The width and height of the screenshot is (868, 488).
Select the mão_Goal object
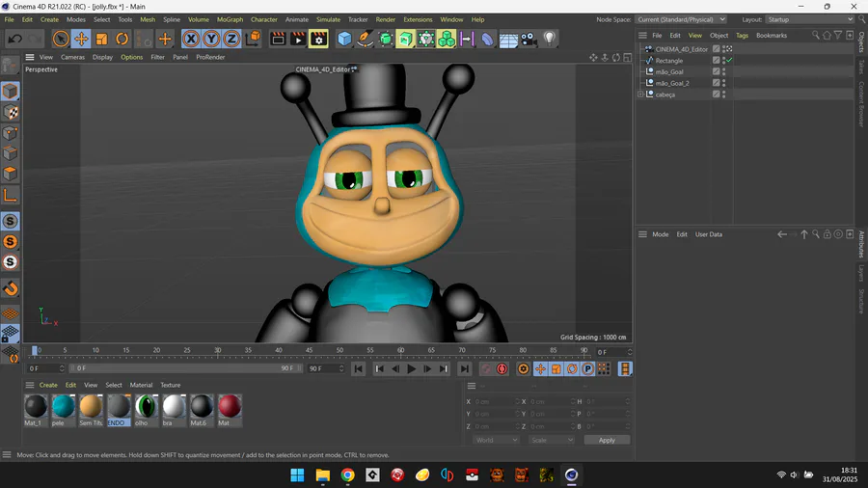[x=668, y=72]
